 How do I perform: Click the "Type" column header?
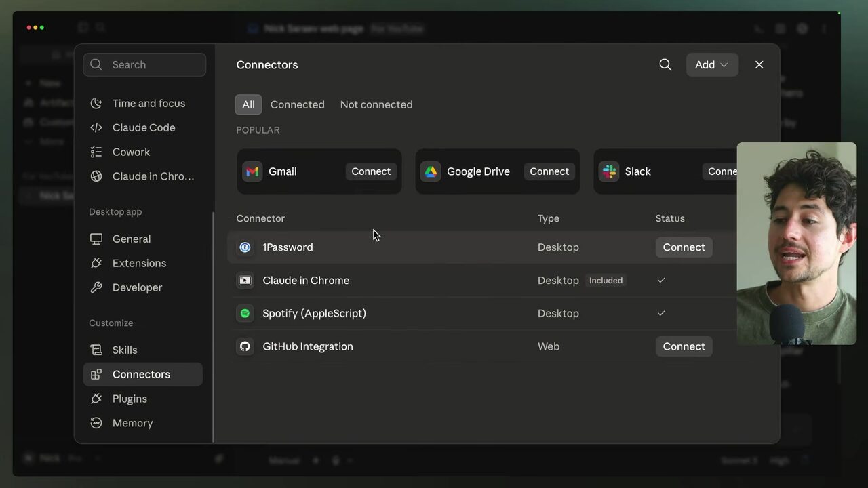point(549,218)
